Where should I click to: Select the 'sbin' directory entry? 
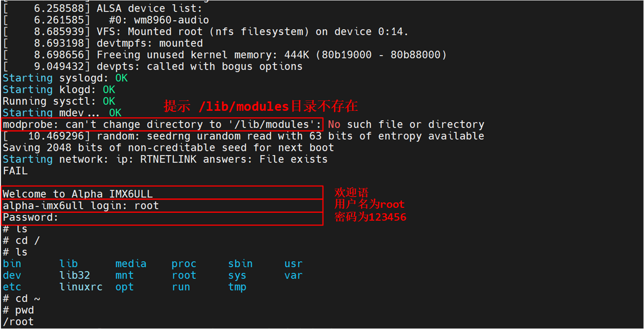[x=240, y=264]
